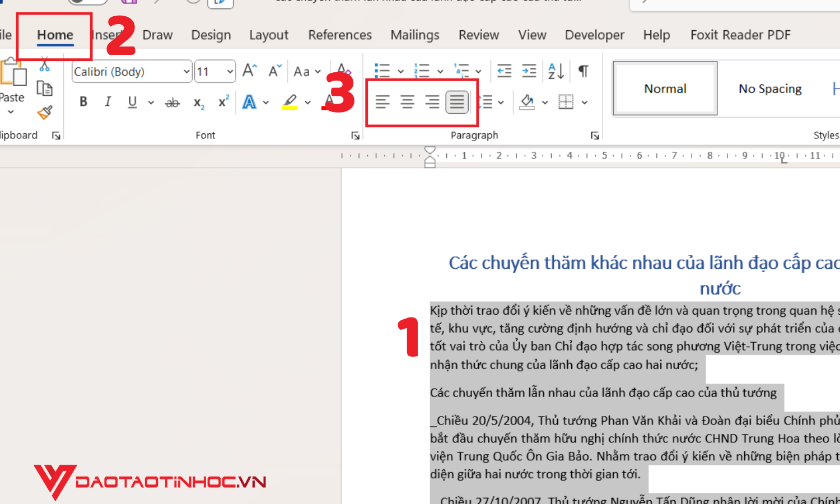Image resolution: width=840 pixels, height=504 pixels.
Task: Click the Normal style in Styles gallery
Action: tap(665, 88)
